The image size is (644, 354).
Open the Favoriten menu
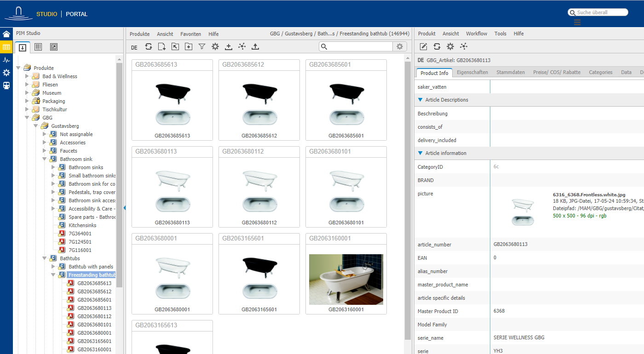(x=190, y=34)
